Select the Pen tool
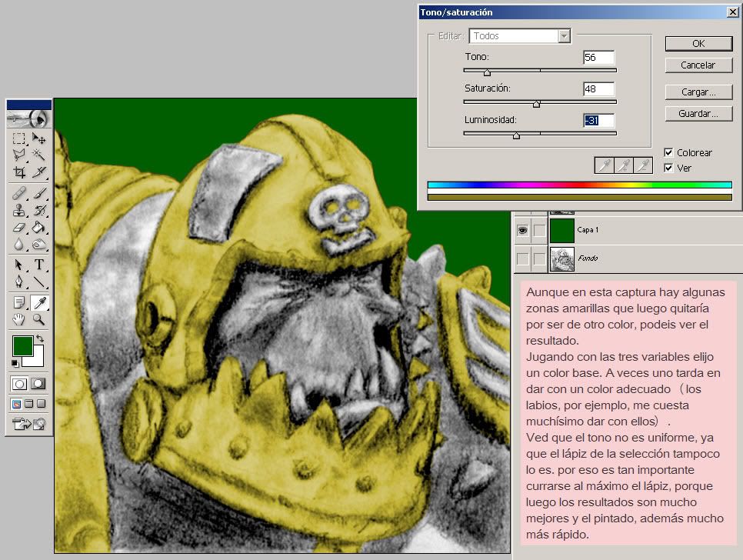This screenshot has width=743, height=560. pos(19,282)
